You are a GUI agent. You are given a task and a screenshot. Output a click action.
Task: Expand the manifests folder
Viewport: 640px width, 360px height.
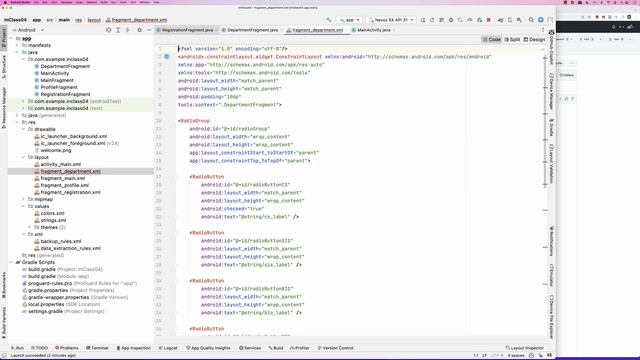pyautogui.click(x=17, y=45)
